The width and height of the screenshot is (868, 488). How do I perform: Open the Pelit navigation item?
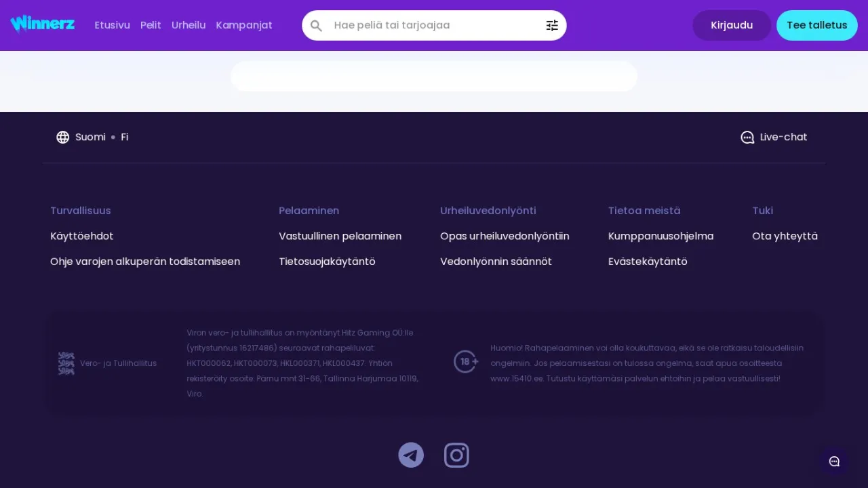(x=151, y=25)
